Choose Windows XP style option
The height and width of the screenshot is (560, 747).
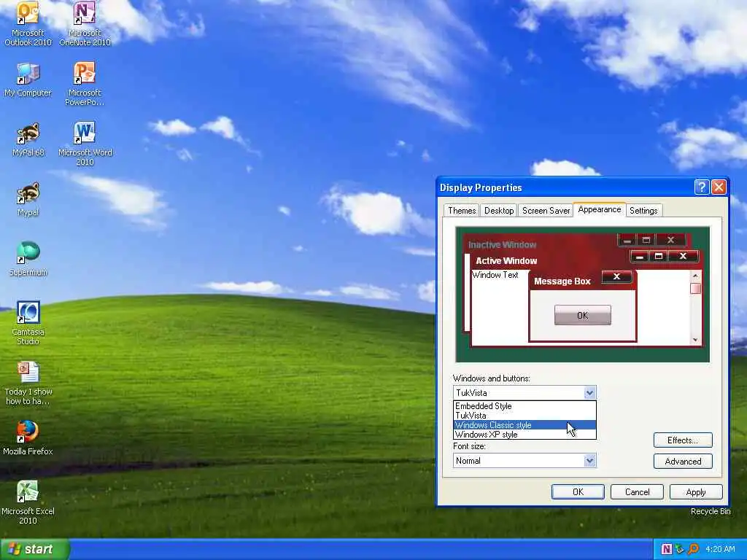pyautogui.click(x=525, y=435)
